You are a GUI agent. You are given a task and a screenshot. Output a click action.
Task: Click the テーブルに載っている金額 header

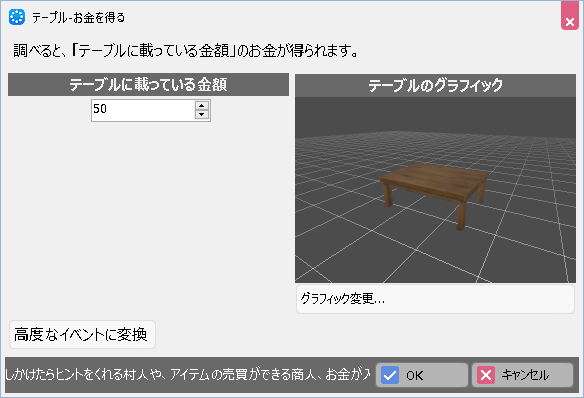pyautogui.click(x=148, y=85)
